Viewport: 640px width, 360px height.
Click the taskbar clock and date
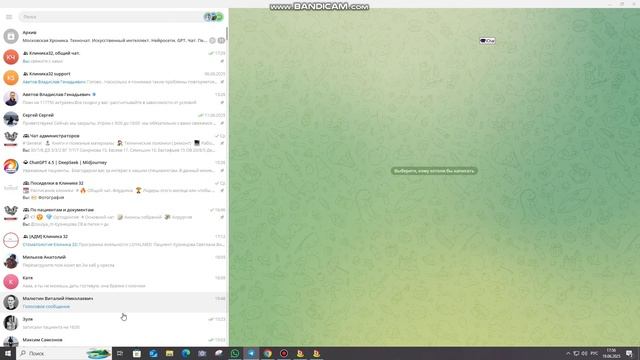click(611, 353)
